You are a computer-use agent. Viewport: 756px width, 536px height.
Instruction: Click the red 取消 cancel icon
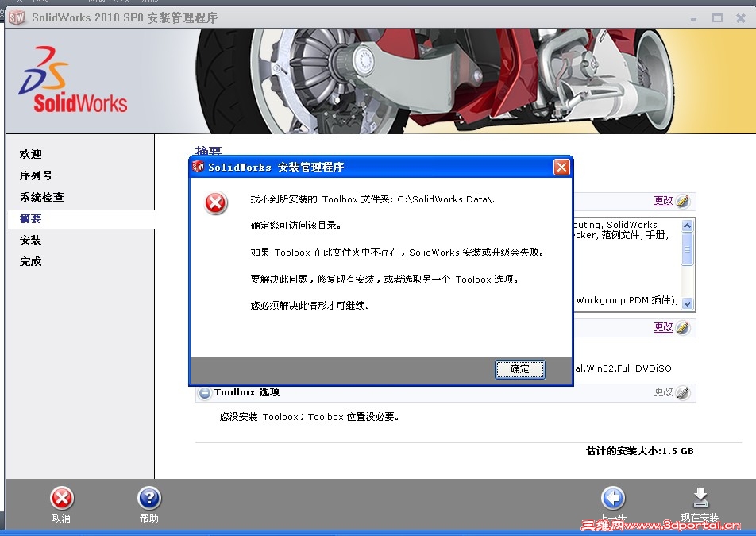(x=62, y=498)
